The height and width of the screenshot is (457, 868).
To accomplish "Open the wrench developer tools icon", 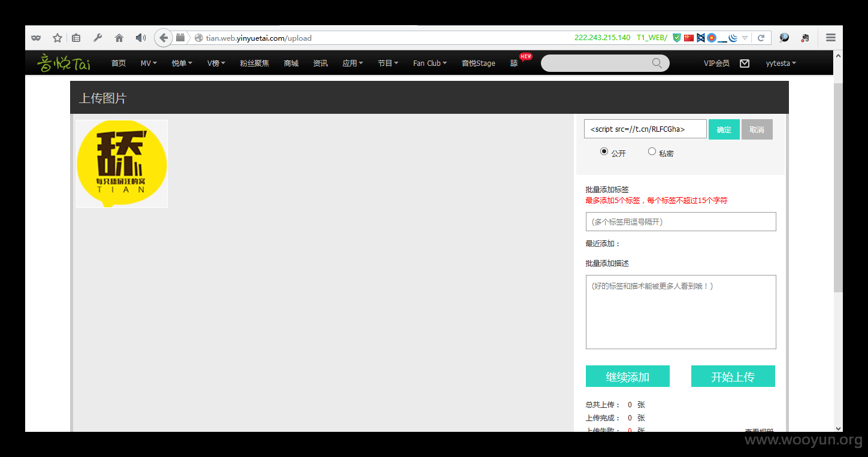I will click(x=98, y=38).
